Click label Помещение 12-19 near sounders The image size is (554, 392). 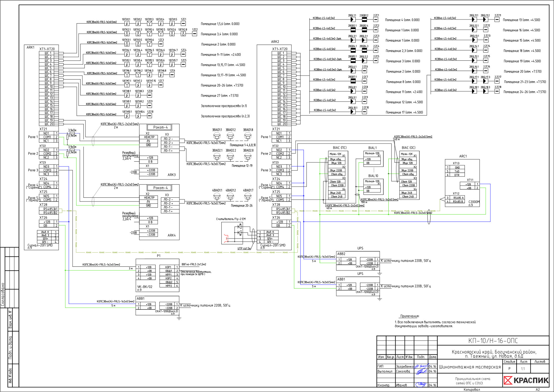tap(242, 166)
